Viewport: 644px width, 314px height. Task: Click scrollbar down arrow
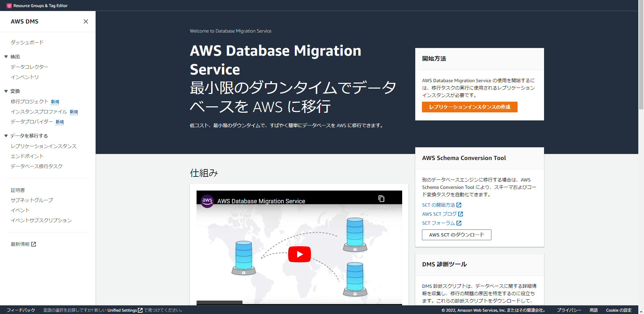[x=641, y=312]
